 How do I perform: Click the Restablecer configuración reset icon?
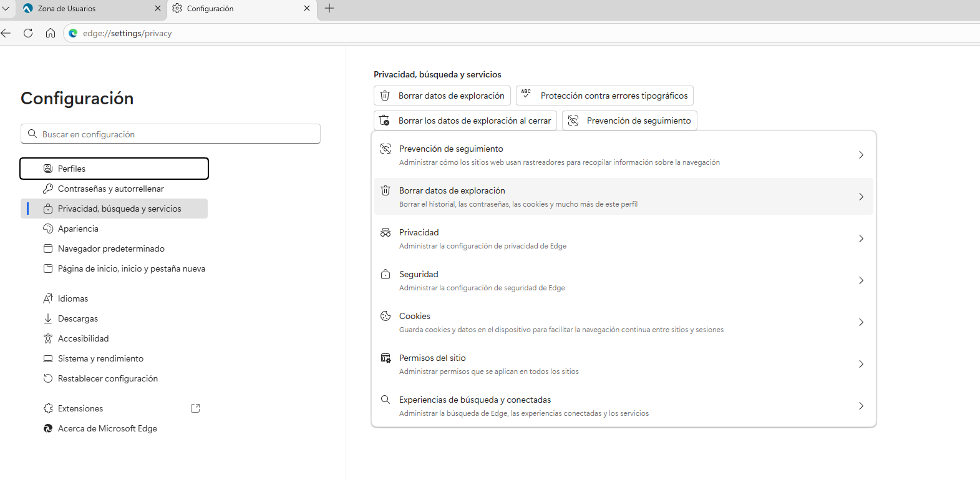[x=48, y=378]
